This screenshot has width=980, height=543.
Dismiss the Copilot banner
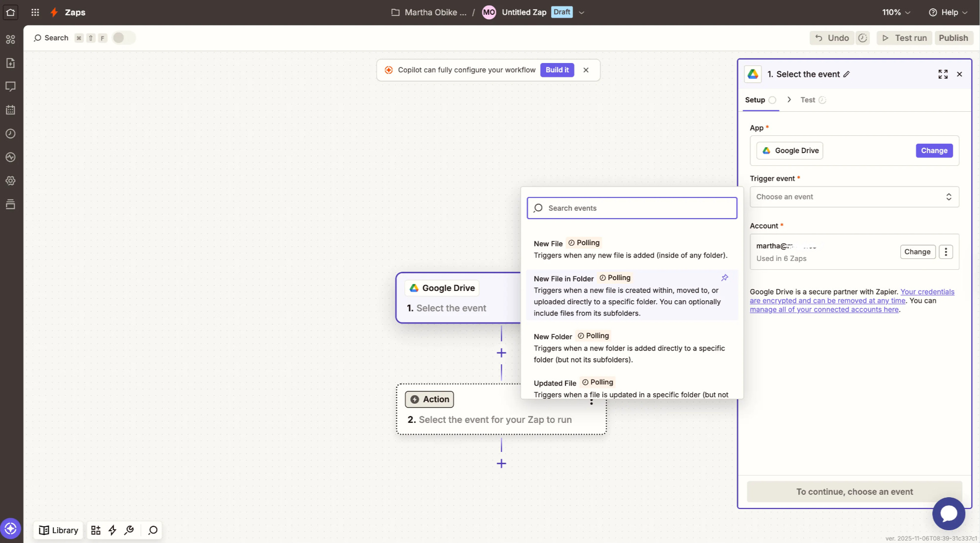tap(586, 70)
